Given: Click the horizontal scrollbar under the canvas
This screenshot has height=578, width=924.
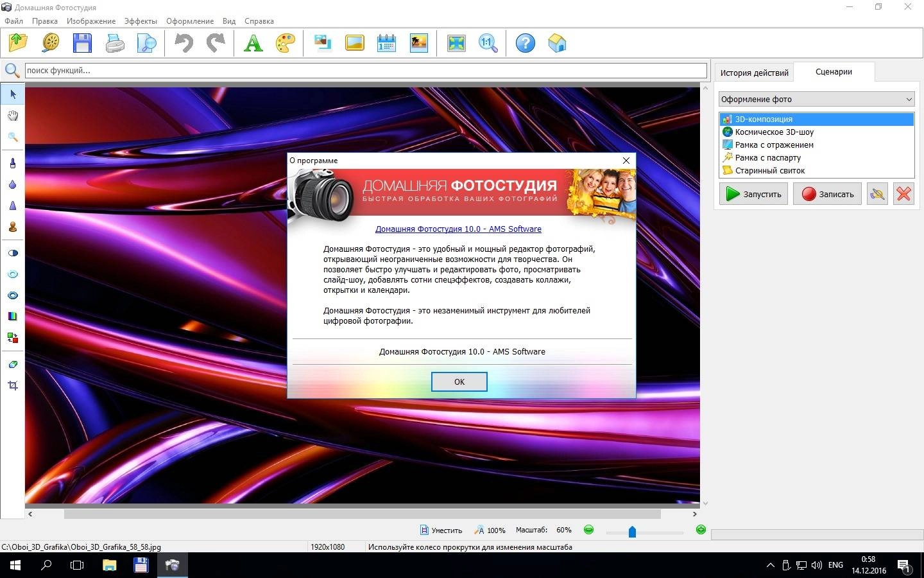Looking at the screenshot, I should (x=363, y=514).
